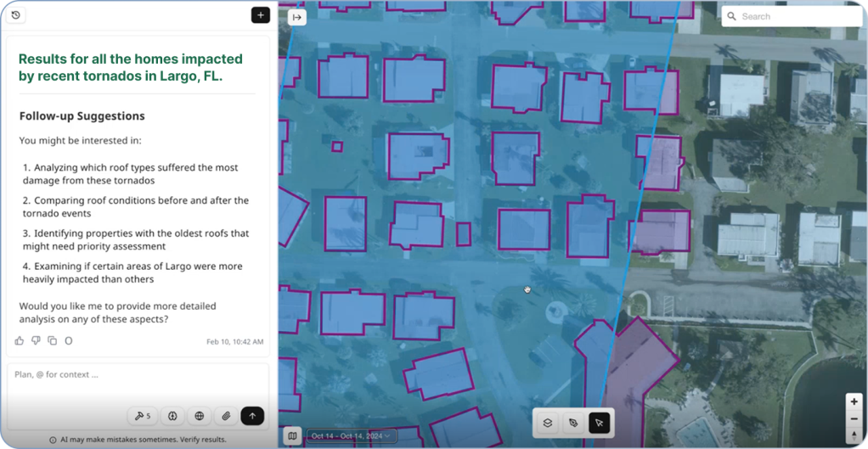Copy the AI response text
The image size is (868, 449).
tap(52, 341)
